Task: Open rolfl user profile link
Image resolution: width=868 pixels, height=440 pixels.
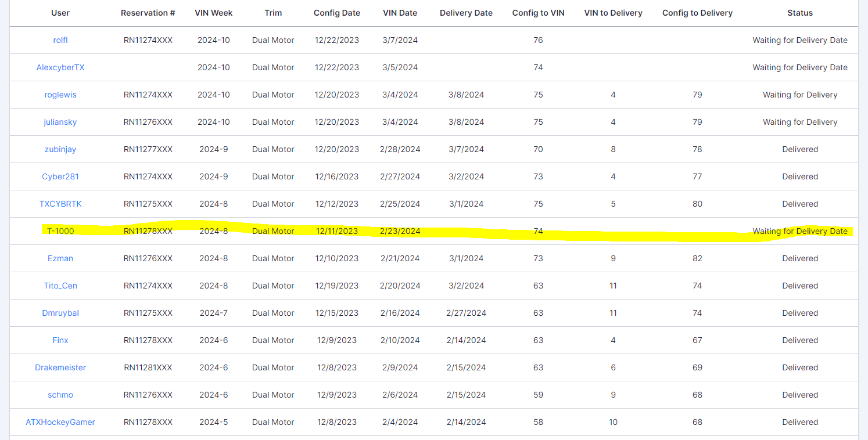Action: pos(60,40)
